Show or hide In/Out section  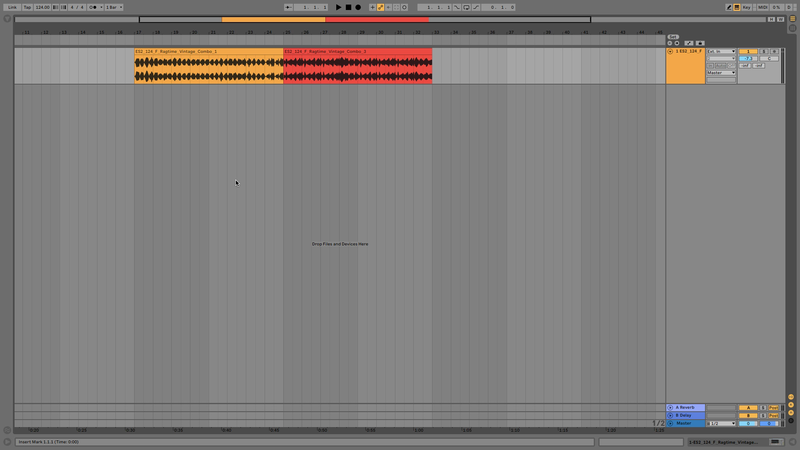coord(791,397)
